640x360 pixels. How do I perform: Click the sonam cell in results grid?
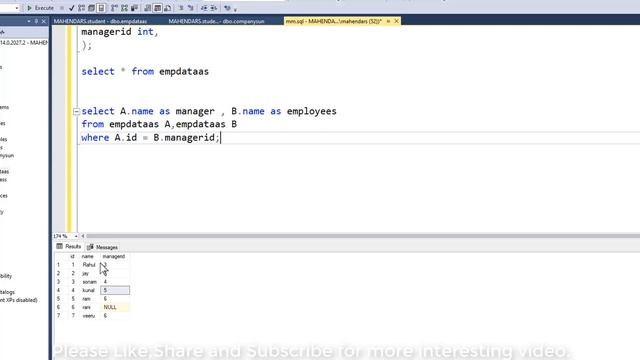coord(90,282)
